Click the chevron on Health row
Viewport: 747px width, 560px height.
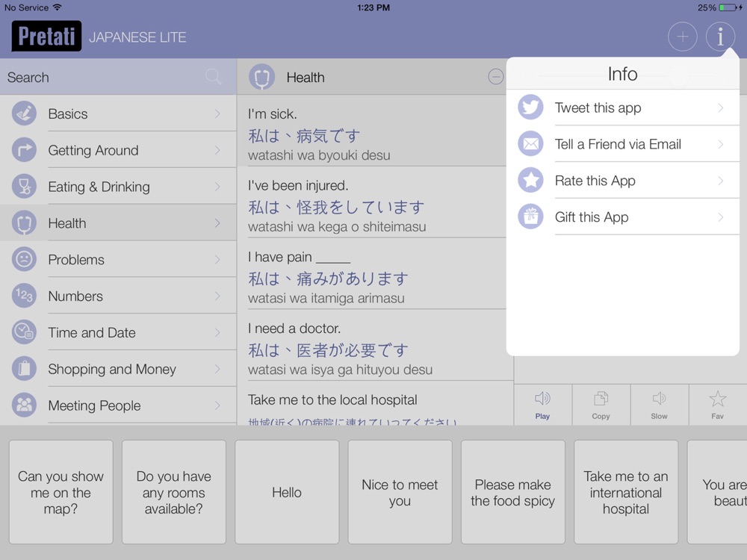217,223
